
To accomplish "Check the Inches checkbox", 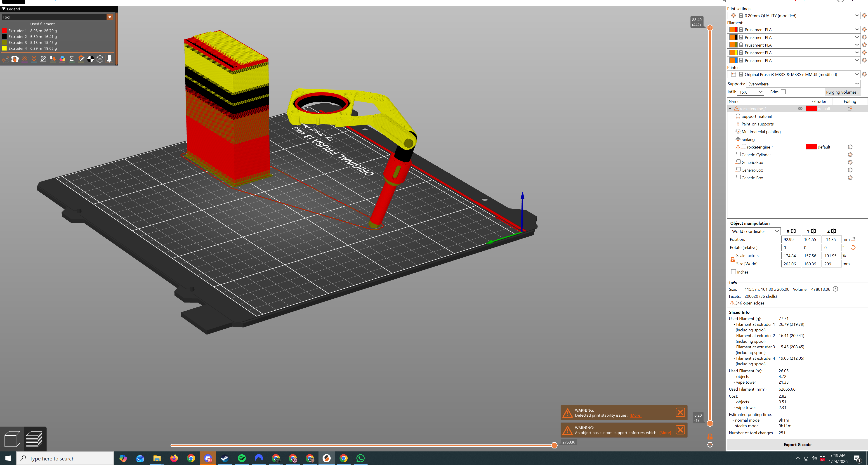I will coord(733,272).
